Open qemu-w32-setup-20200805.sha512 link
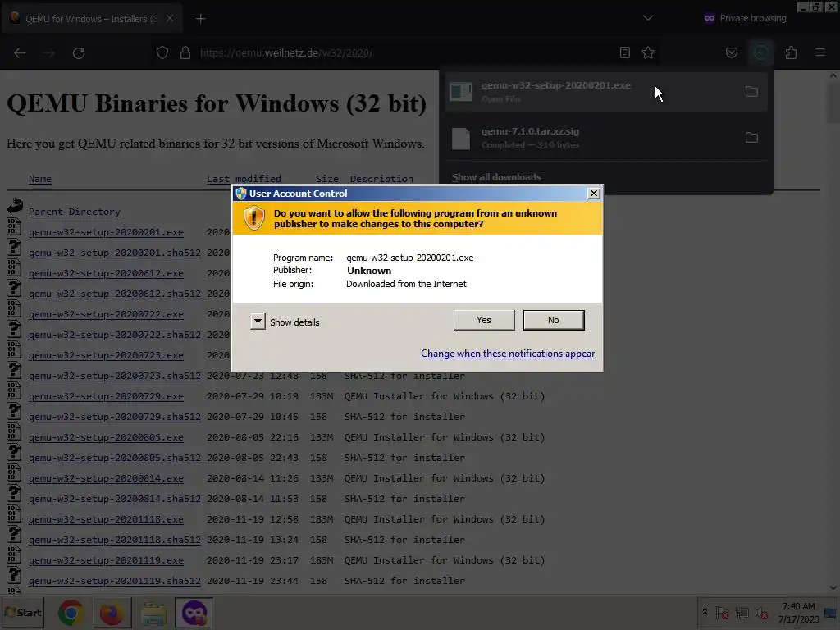840x630 pixels. (115, 458)
